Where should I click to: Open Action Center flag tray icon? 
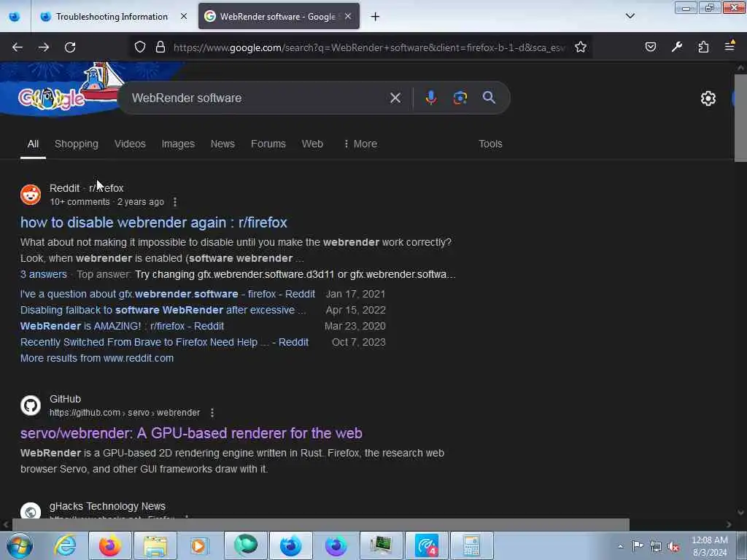[x=638, y=546]
